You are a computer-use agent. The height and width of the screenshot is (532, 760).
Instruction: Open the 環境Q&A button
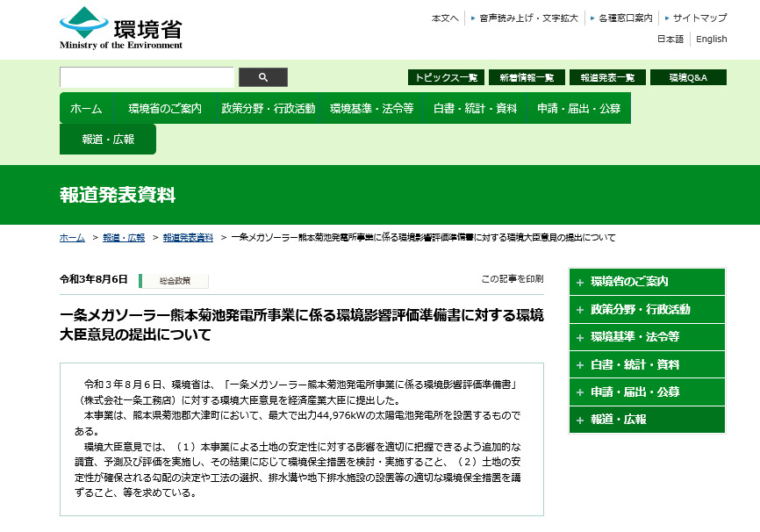pyautogui.click(x=688, y=77)
